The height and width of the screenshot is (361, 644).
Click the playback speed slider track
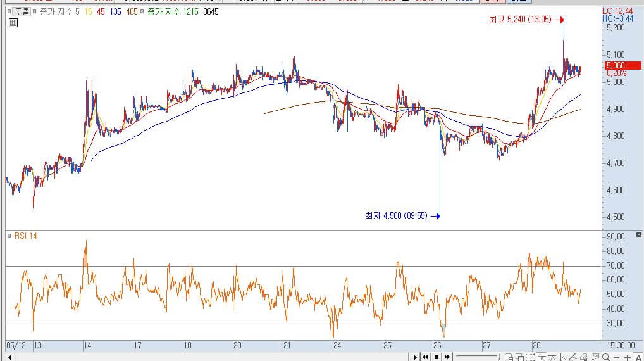[x=477, y=356]
